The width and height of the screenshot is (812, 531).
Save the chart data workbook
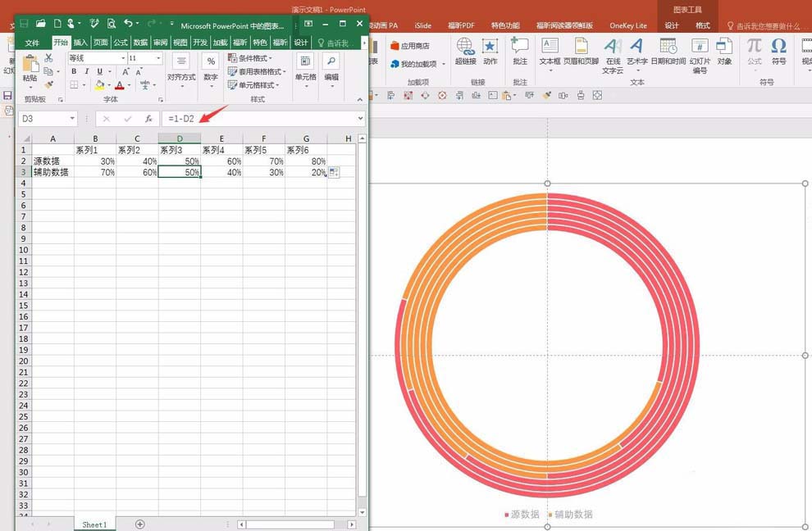24,23
